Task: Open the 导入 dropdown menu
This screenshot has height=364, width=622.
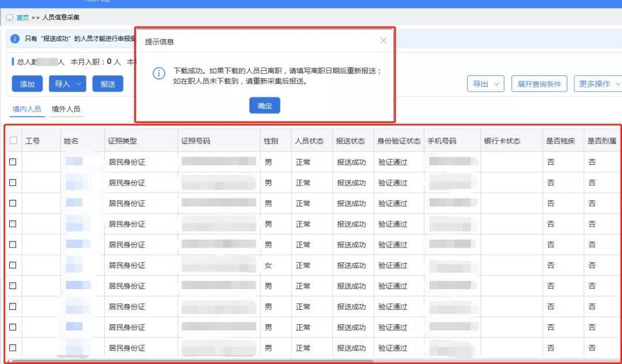Action: click(x=67, y=84)
